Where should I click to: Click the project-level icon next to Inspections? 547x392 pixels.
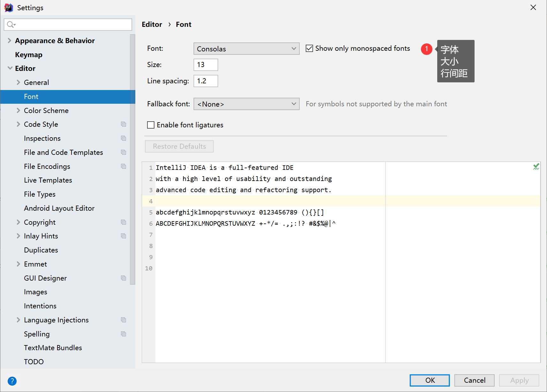124,138
